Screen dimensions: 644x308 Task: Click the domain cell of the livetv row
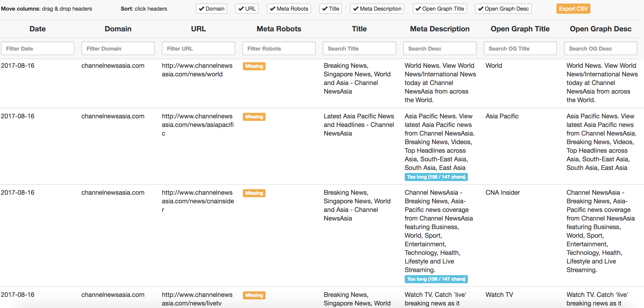113,295
